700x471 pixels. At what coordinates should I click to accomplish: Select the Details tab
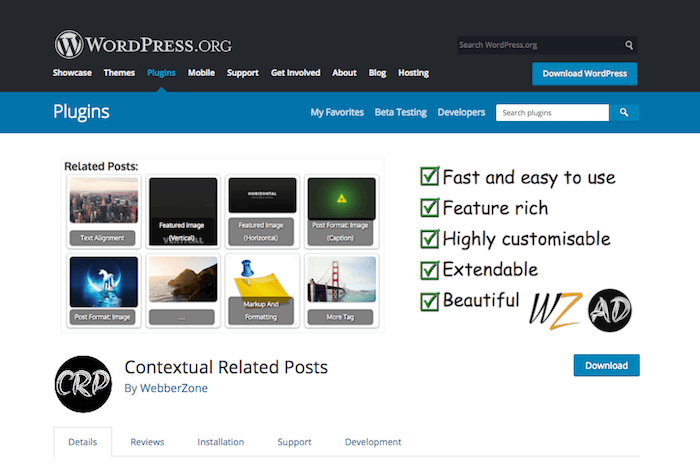pyautogui.click(x=83, y=442)
